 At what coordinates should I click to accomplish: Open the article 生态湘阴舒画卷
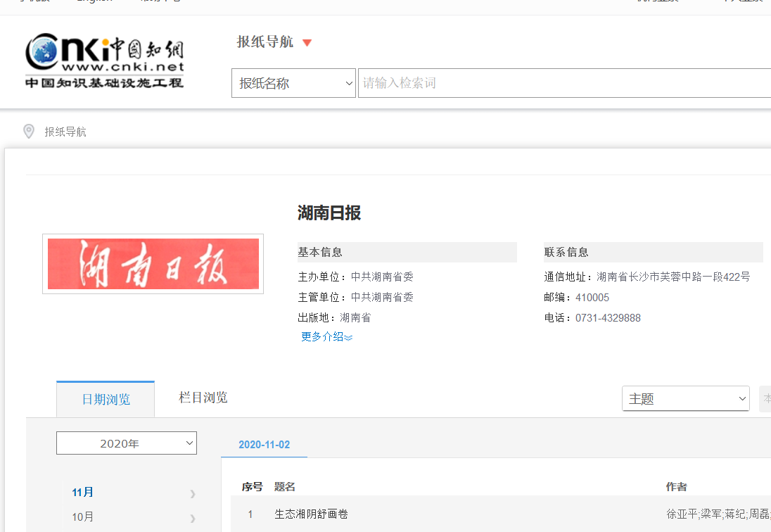(311, 514)
